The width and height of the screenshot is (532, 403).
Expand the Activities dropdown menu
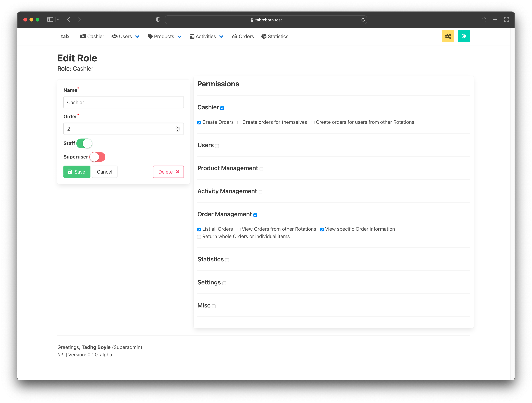pyautogui.click(x=207, y=37)
